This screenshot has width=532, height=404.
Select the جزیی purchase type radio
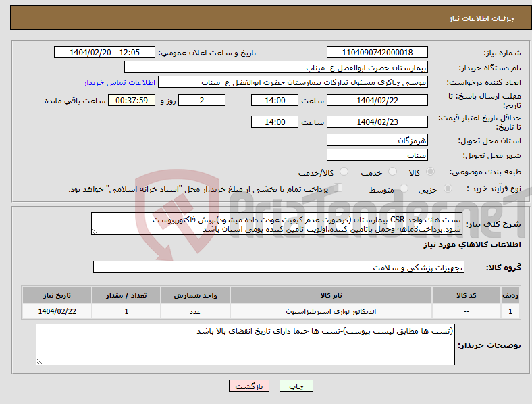(x=448, y=188)
